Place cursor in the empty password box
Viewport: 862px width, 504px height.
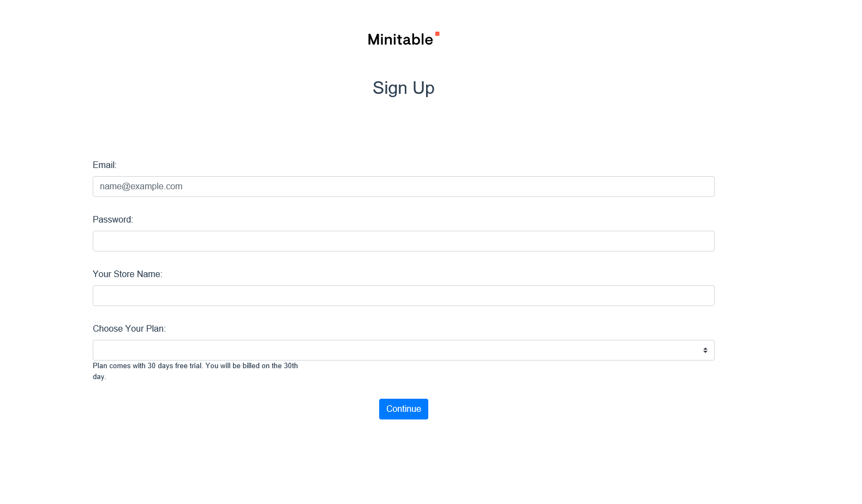(404, 241)
